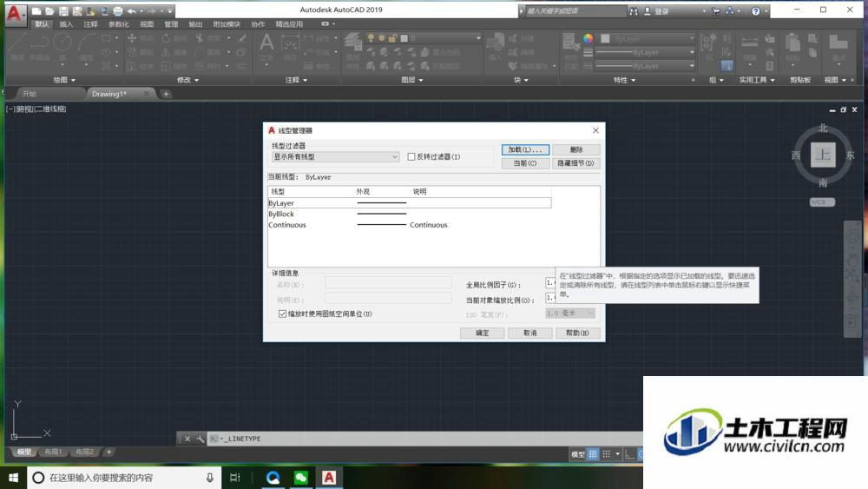Click the Save icon in quick access toolbar
The image size is (868, 489).
pos(63,11)
